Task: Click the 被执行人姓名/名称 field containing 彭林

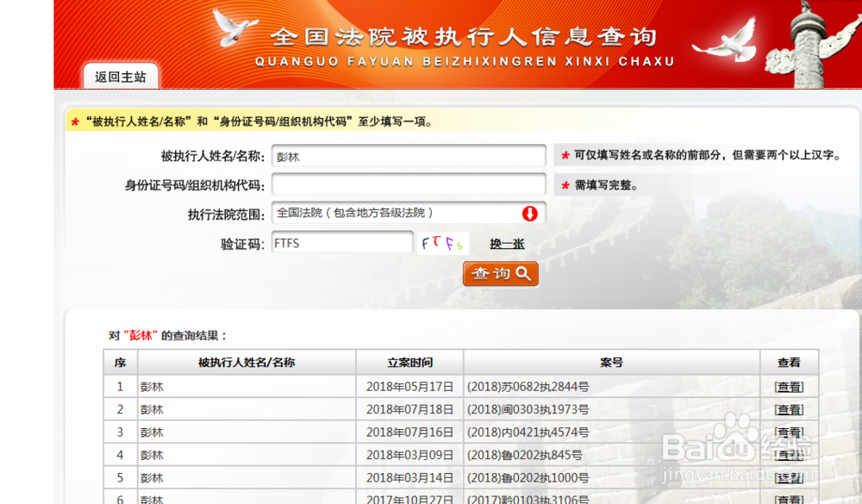Action: [409, 156]
